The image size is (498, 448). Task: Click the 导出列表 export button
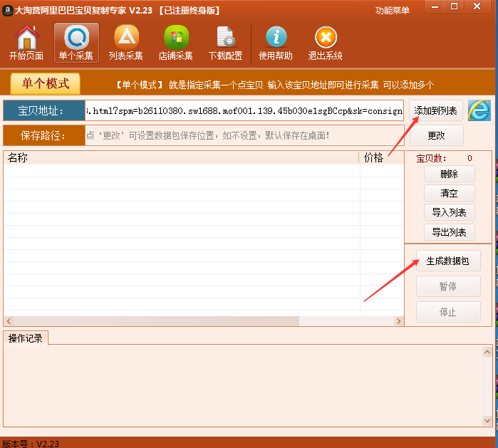coord(449,232)
